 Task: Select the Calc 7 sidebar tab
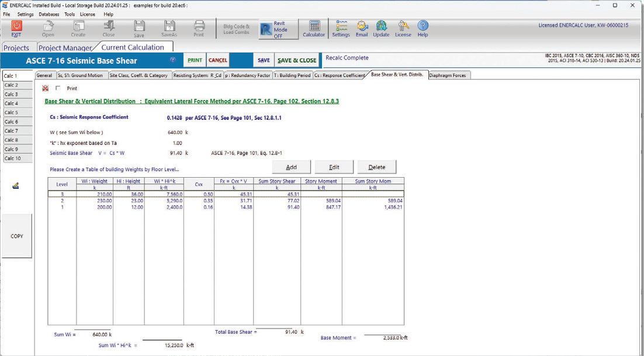point(18,130)
